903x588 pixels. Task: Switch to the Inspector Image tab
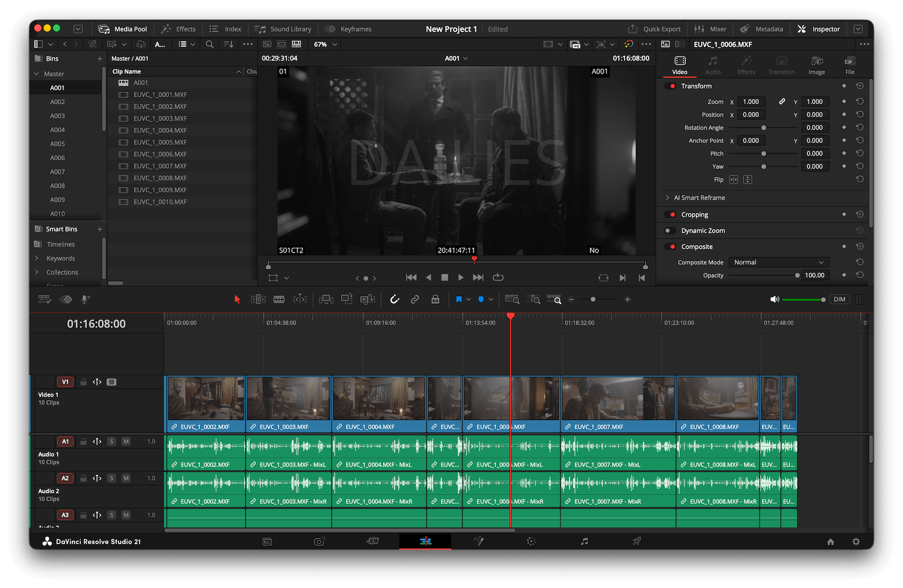click(817, 65)
